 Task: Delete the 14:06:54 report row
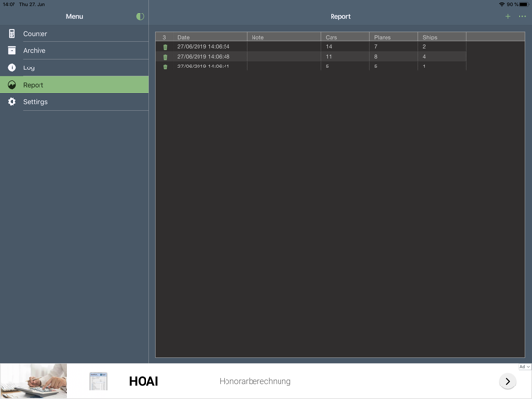pyautogui.click(x=165, y=47)
